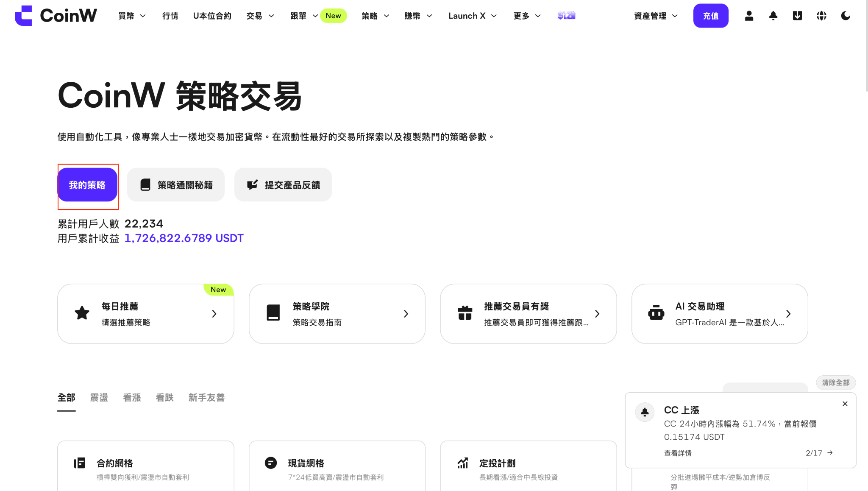Open the 推薦交易員有獎 card chevron
Screen dimensions: 868x491
point(597,314)
